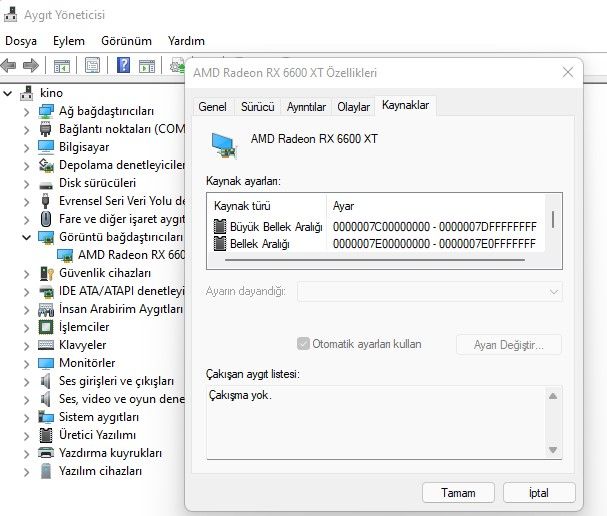Open the Görünüm menu
607x516 pixels.
(126, 41)
